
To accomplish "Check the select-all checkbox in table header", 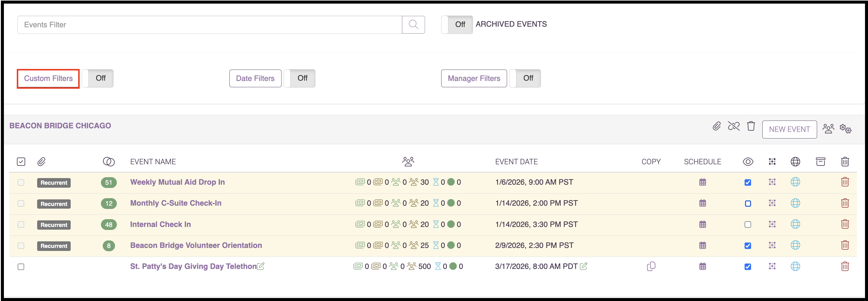I will [x=21, y=162].
